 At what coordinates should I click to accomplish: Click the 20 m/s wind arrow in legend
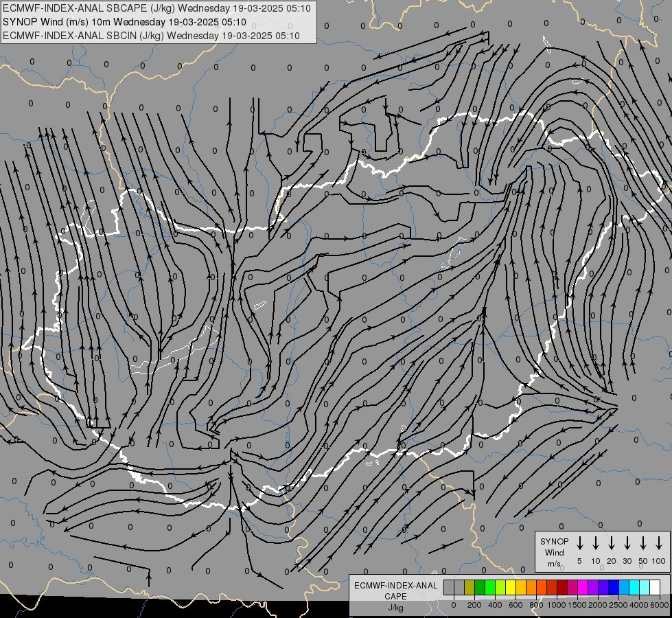click(x=612, y=543)
